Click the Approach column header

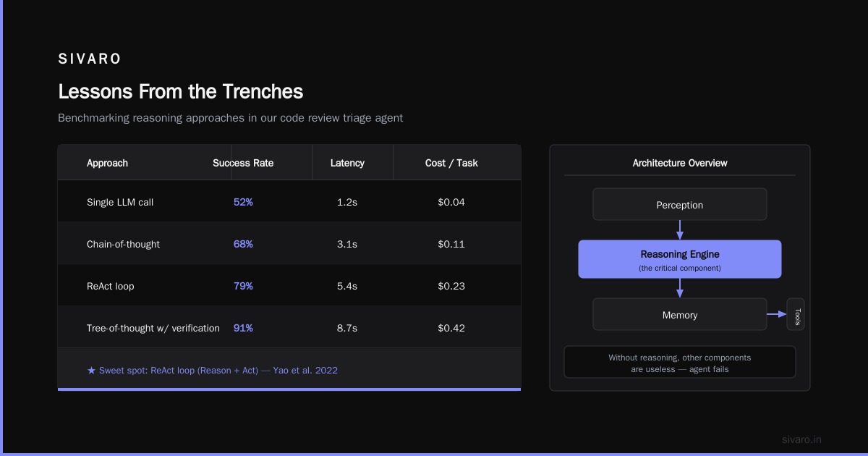tap(107, 163)
